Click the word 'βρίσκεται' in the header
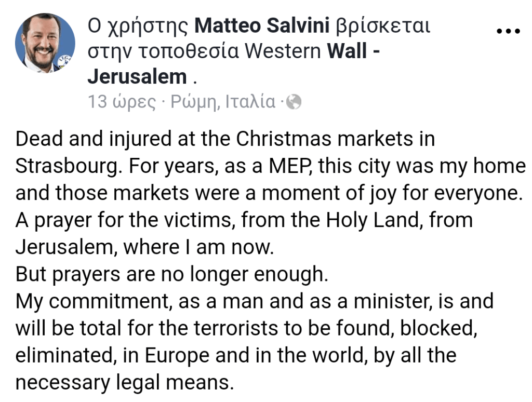532x402 pixels. (383, 26)
